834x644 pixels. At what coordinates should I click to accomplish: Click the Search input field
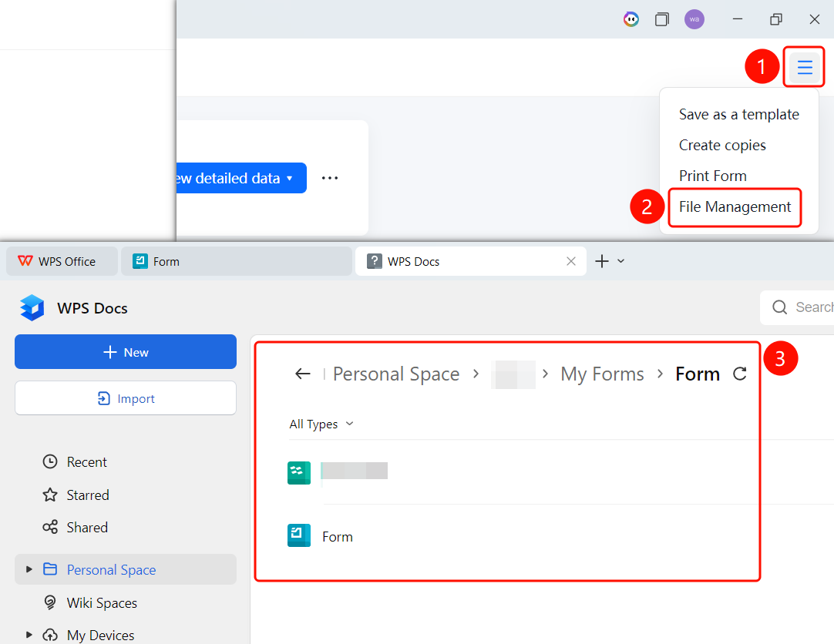coord(797,307)
